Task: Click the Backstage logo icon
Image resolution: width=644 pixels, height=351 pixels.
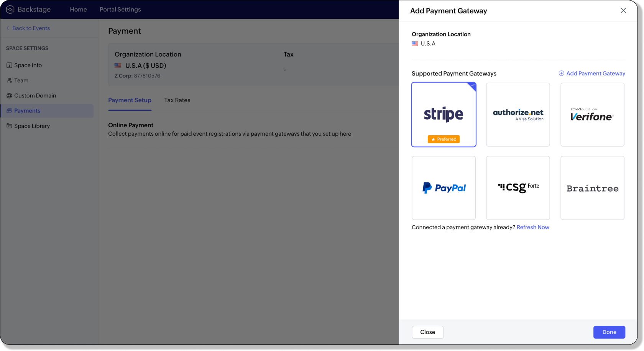Action: pos(10,10)
